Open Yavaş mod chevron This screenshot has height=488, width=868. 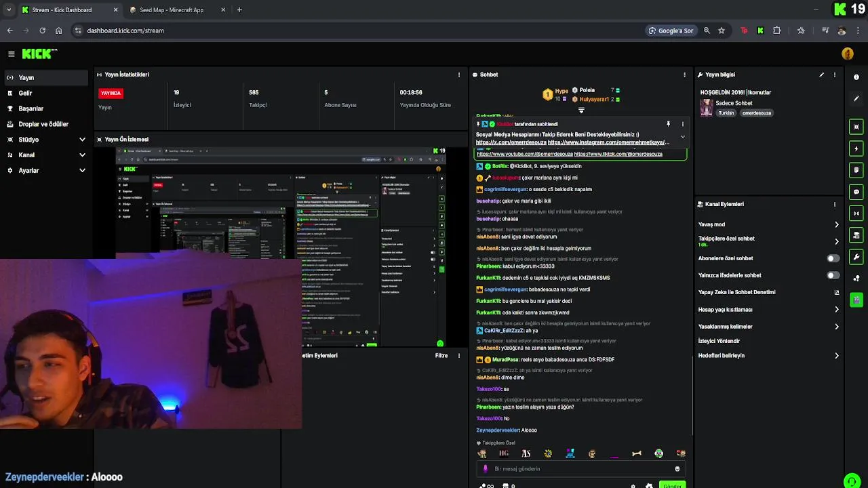[836, 224]
